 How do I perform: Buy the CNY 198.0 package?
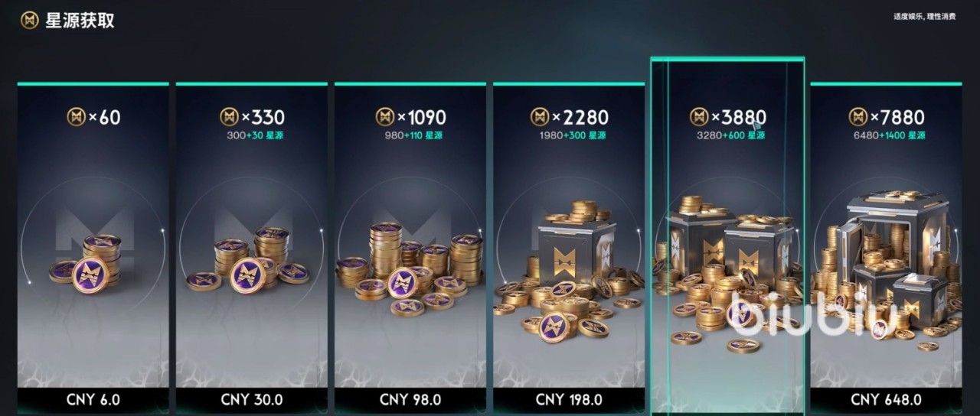point(569,399)
